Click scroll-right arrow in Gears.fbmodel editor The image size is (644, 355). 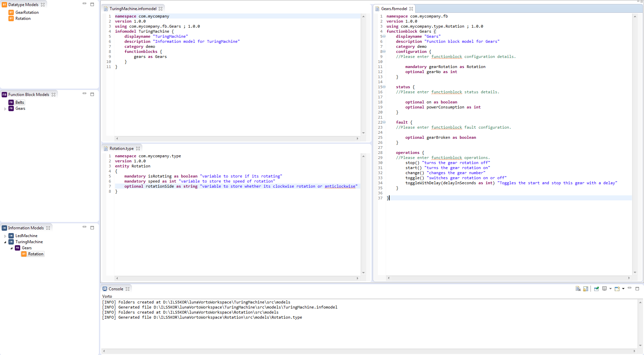tap(629, 278)
